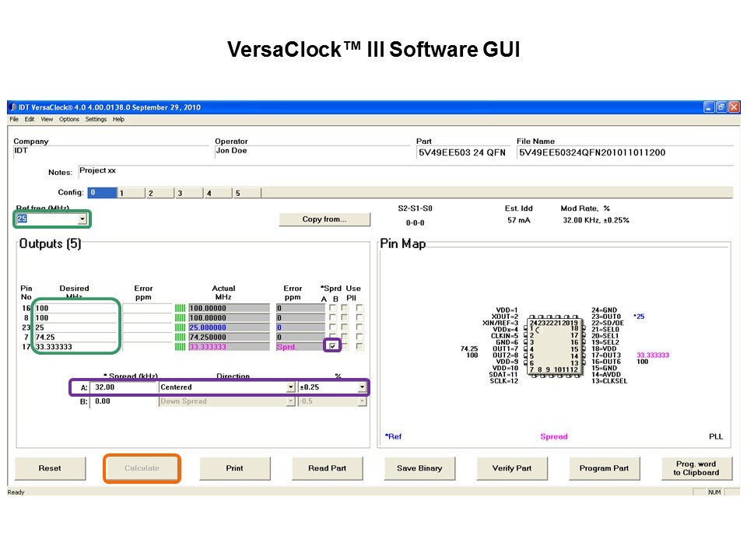Click the IDT VersaClock title bar icon
Screen dimensions: 747x560
[12, 107]
